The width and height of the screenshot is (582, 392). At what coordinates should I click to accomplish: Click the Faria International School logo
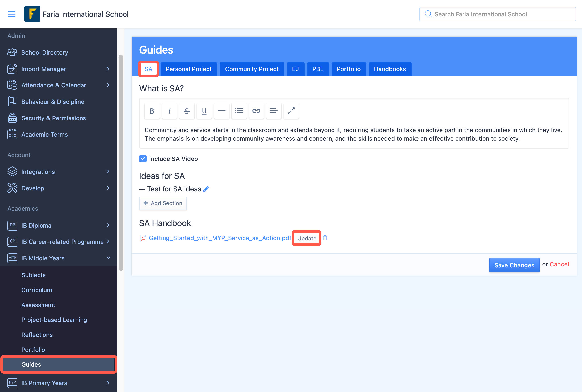tap(32, 14)
